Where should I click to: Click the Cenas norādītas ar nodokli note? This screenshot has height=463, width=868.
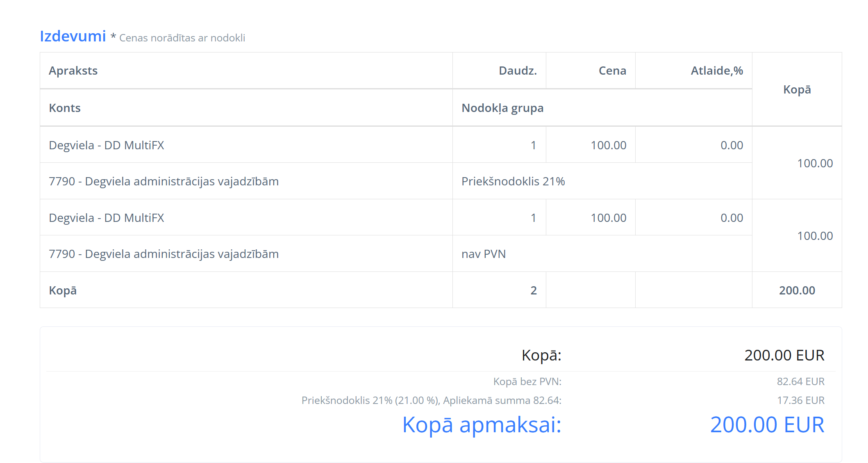[x=182, y=38]
